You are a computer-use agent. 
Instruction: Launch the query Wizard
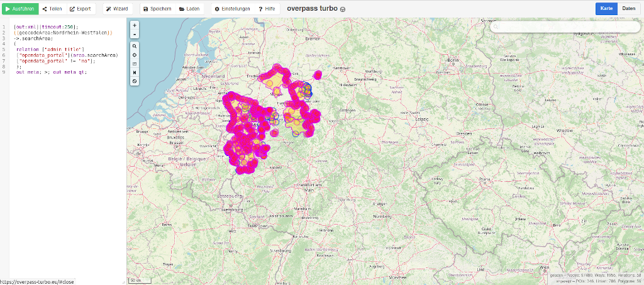click(117, 9)
